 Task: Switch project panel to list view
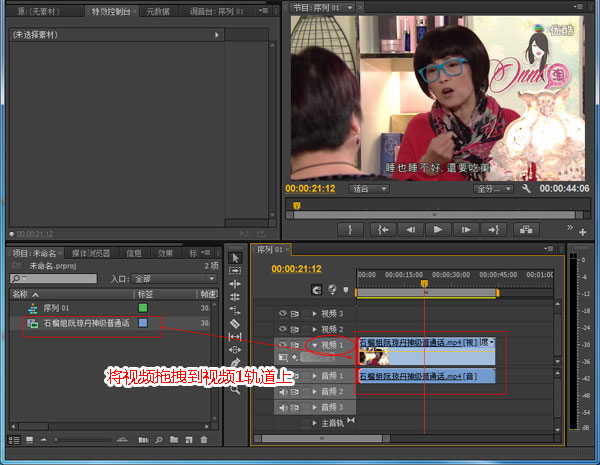tap(14, 440)
